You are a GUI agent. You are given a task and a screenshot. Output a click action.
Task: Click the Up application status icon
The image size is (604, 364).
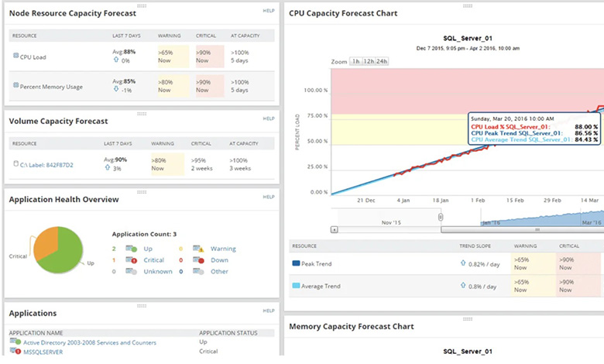tap(132, 249)
